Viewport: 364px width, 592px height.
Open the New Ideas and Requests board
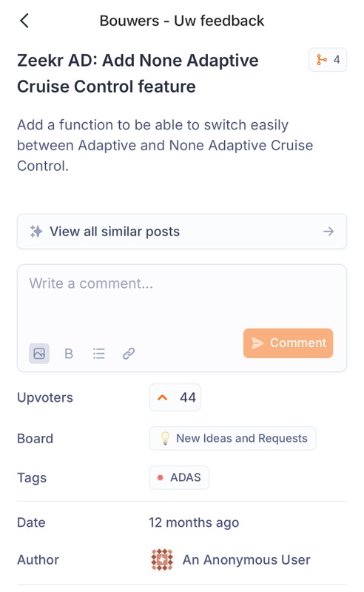click(x=232, y=438)
